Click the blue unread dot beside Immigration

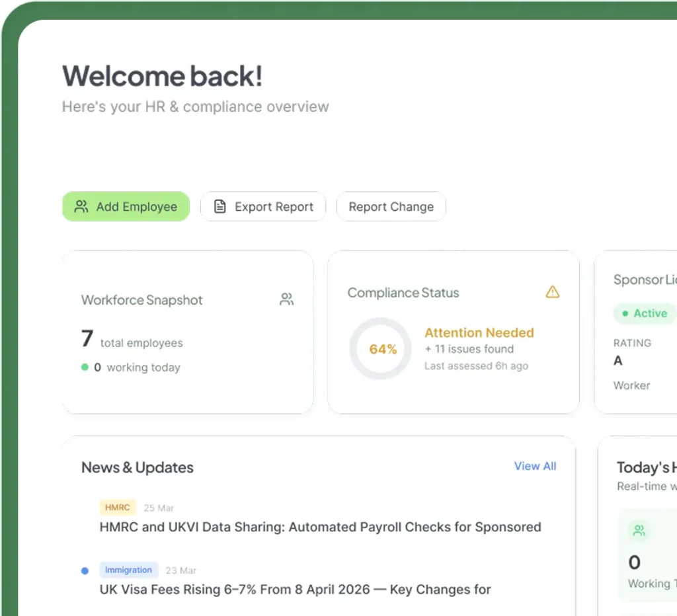pos(85,570)
